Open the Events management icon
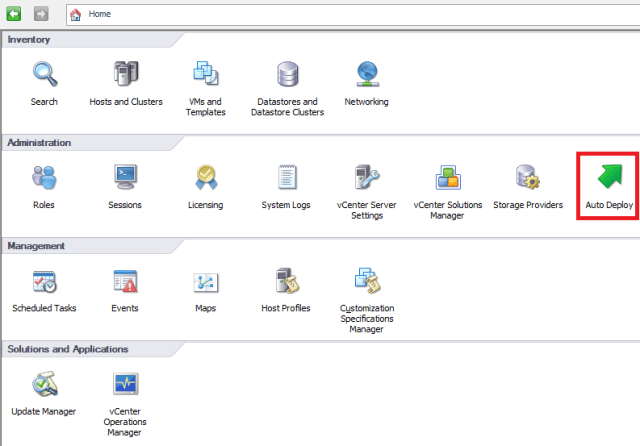The height and width of the screenshot is (446, 640). click(x=125, y=281)
